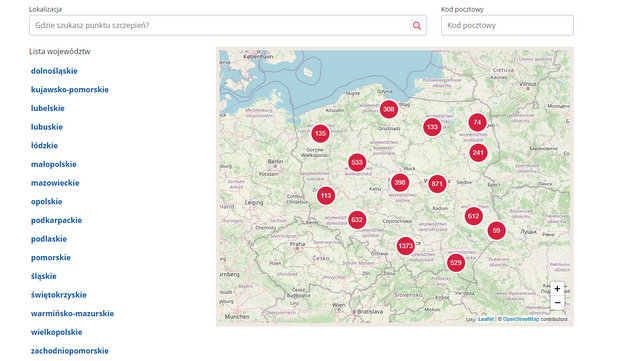Image resolution: width=640 pixels, height=361 pixels.
Task: Select pomorskie voivodeship link
Action: tap(51, 258)
